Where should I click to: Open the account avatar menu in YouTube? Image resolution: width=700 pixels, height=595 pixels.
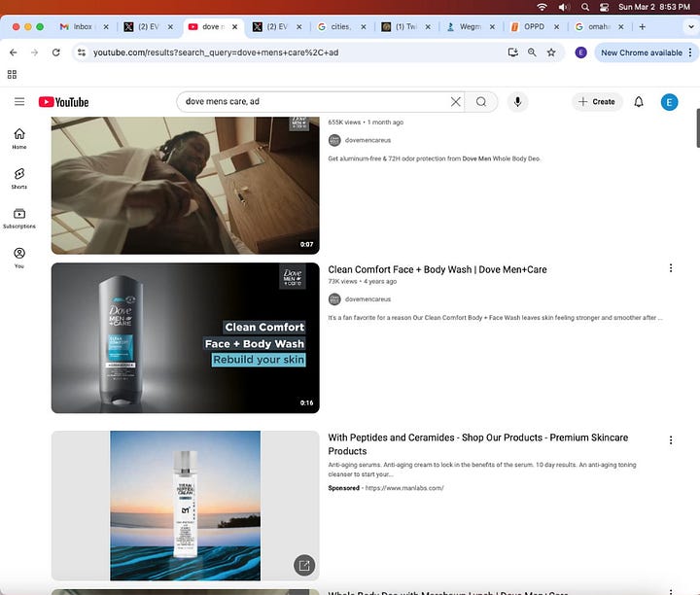669,102
